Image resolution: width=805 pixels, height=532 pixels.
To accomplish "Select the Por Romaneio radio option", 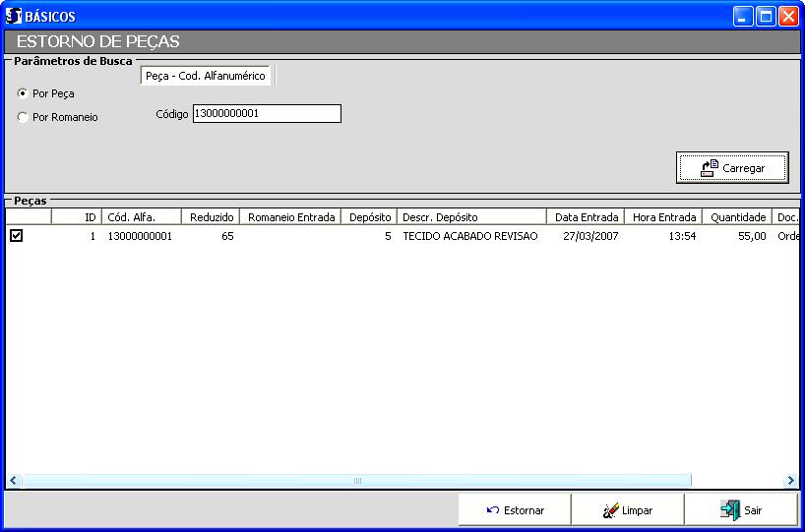I will click(x=23, y=117).
